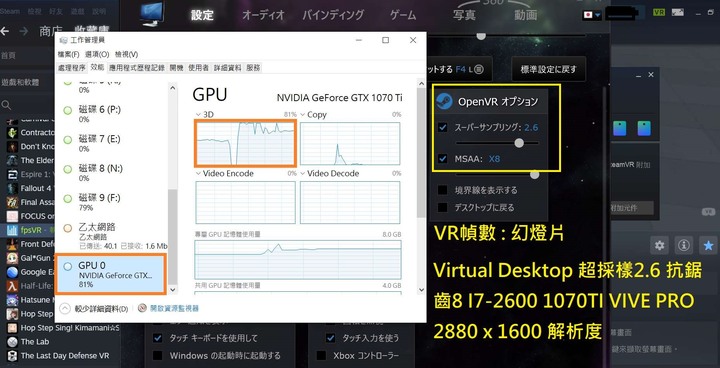The height and width of the screenshot is (368, 720).
Task: Click the MSAA slider handle below X8
Action: [x=534, y=175]
